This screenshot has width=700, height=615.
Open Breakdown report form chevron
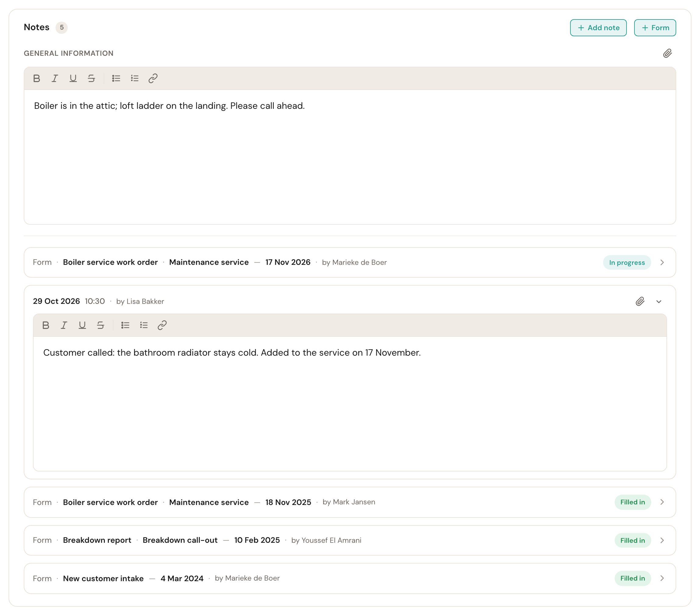tap(662, 540)
